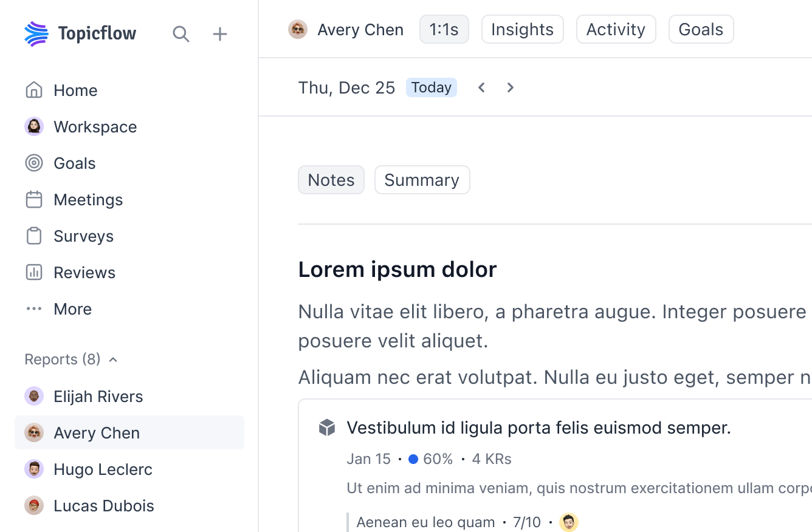Switch to the Summary tab

(422, 180)
